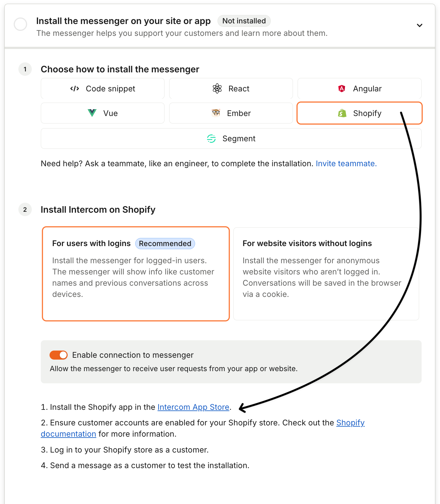Click the install step completion circle
This screenshot has height=504, width=440.
[x=21, y=24]
